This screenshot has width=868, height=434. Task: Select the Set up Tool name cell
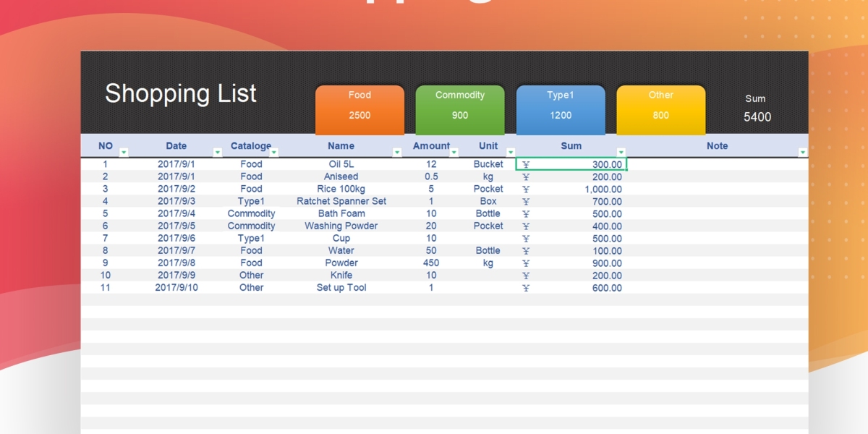(341, 287)
